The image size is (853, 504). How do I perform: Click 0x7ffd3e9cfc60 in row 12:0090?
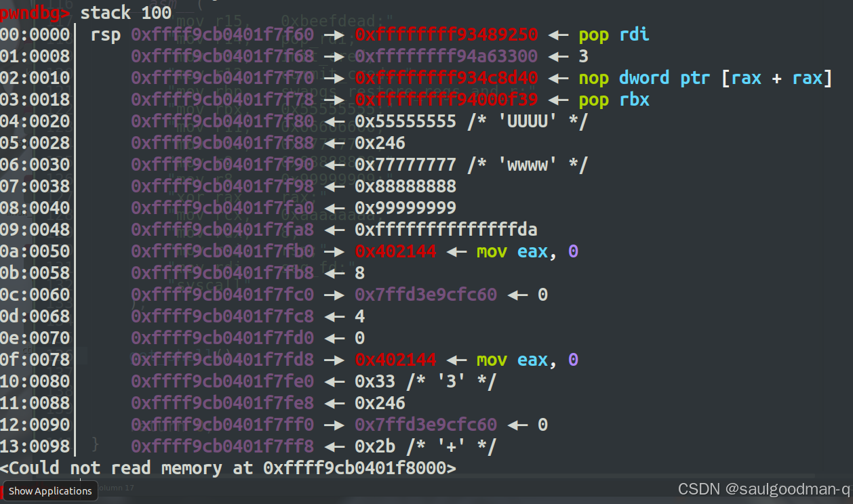tap(426, 425)
